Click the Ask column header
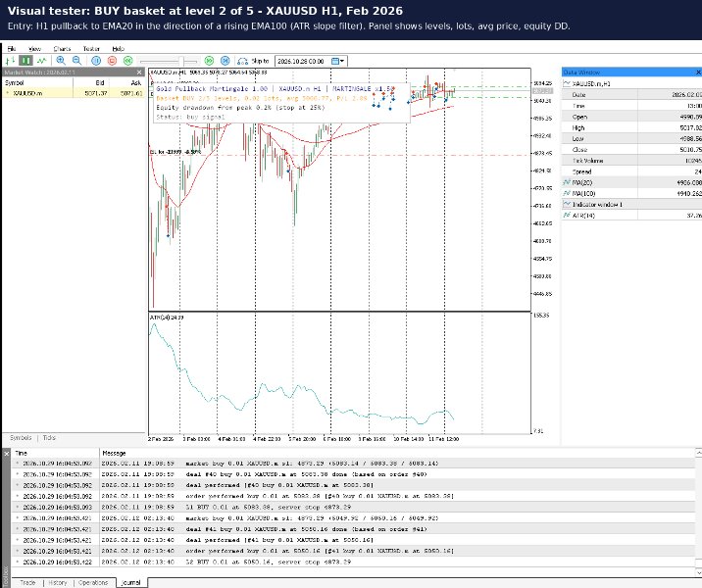This screenshot has width=702, height=588. click(127, 82)
